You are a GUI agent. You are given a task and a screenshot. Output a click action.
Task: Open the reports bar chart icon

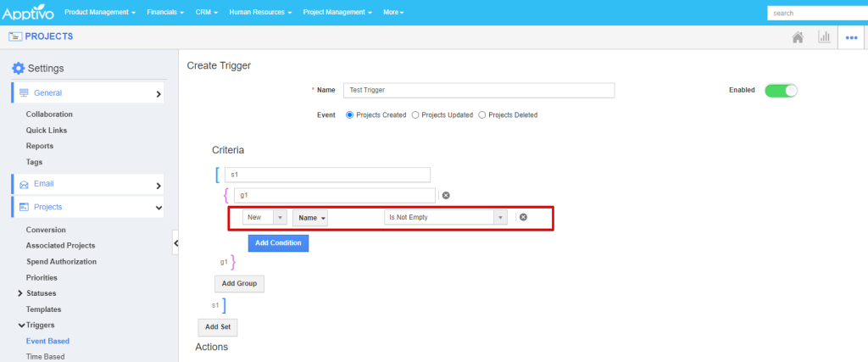823,37
